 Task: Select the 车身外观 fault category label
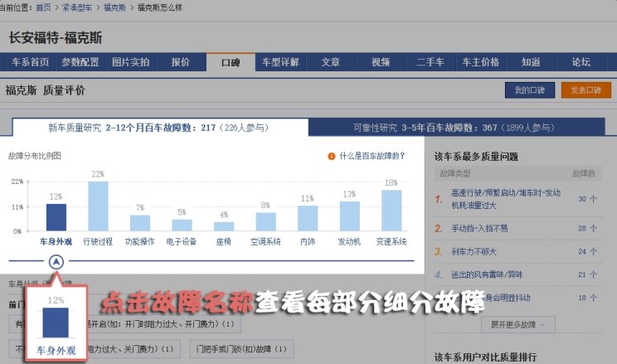(56, 241)
